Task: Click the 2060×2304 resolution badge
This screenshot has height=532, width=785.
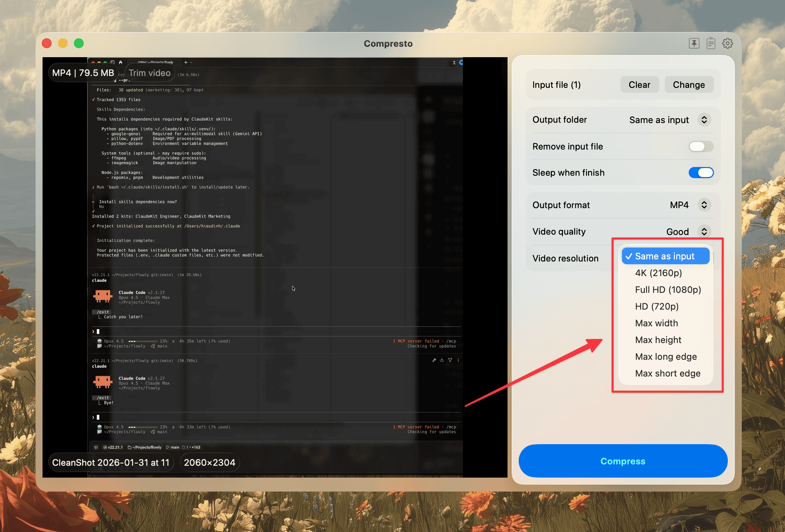Action: coord(209,462)
